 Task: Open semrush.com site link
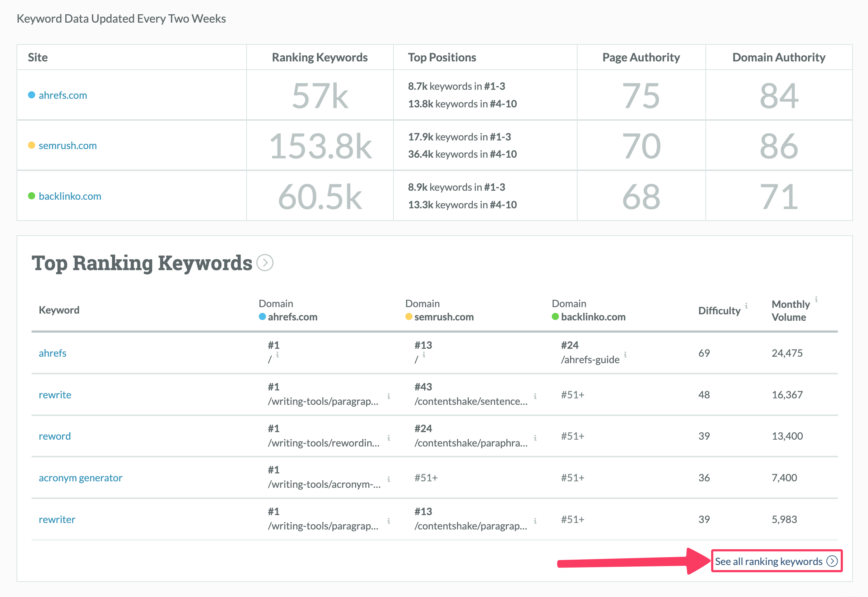67,145
